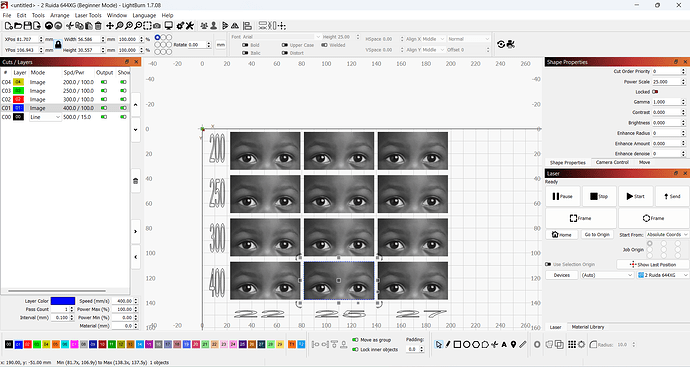The width and height of the screenshot is (690, 367).
Task: Switch to the Camera Control tab
Action: pyautogui.click(x=612, y=162)
